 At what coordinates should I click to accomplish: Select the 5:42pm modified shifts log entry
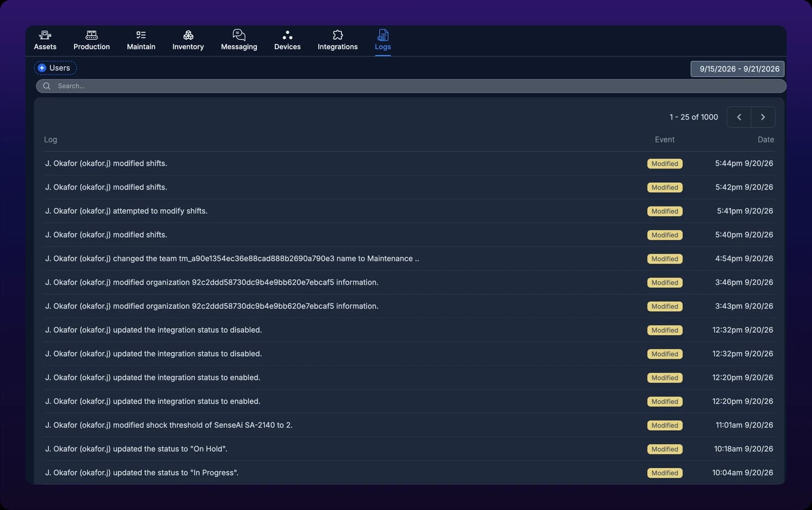[x=408, y=187]
